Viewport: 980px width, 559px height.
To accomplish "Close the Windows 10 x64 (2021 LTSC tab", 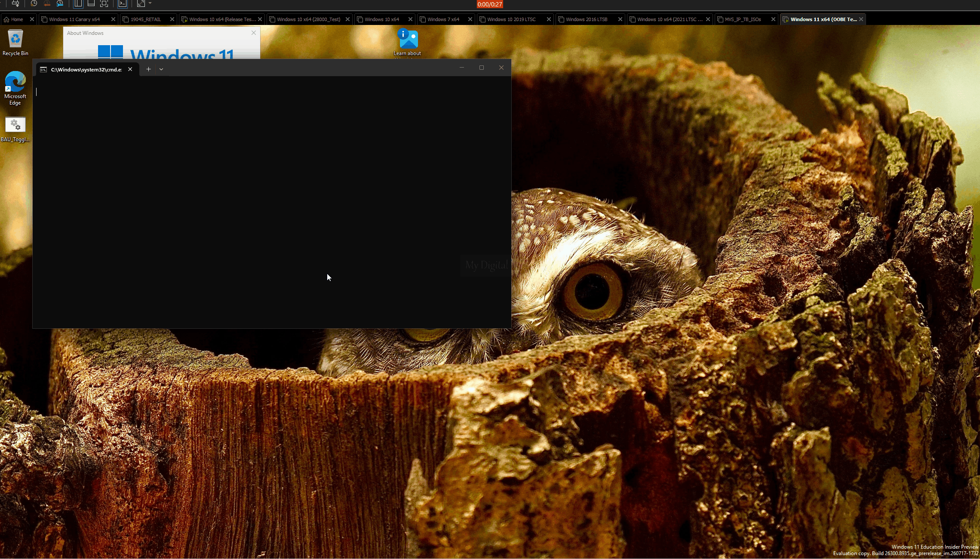I will (x=708, y=19).
